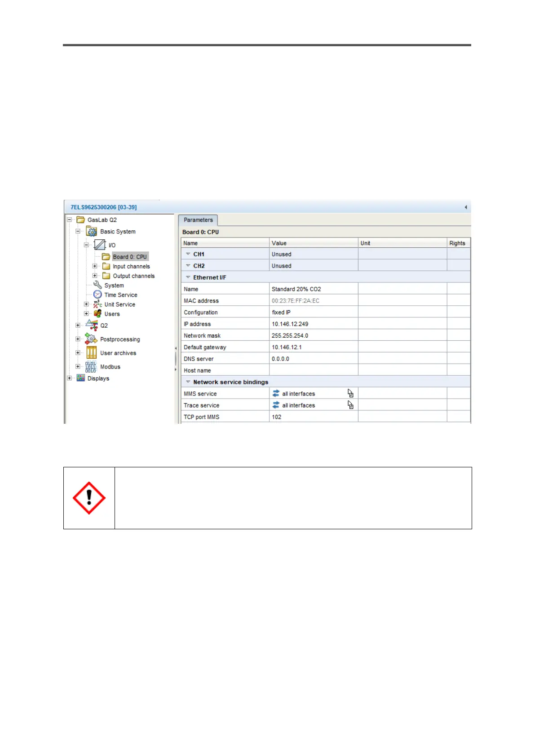Open the Parameters tab
Viewport: 535px width, 756px height.
point(198,220)
